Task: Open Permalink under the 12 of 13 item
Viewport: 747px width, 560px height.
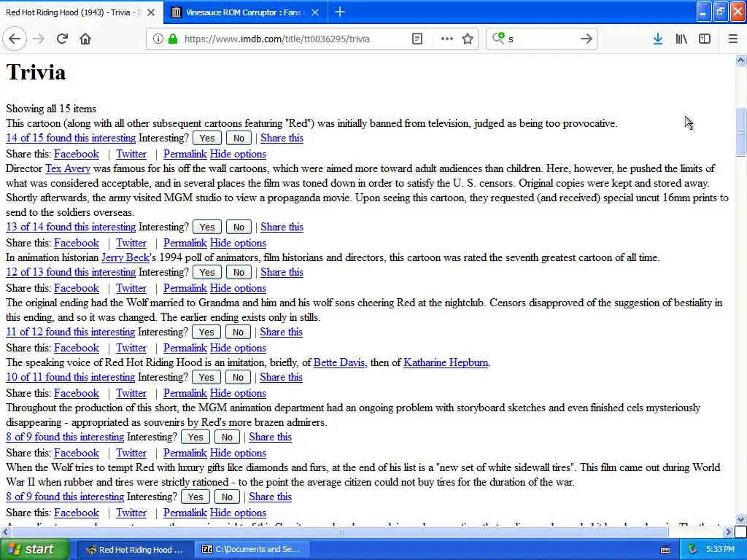Action: coord(185,288)
